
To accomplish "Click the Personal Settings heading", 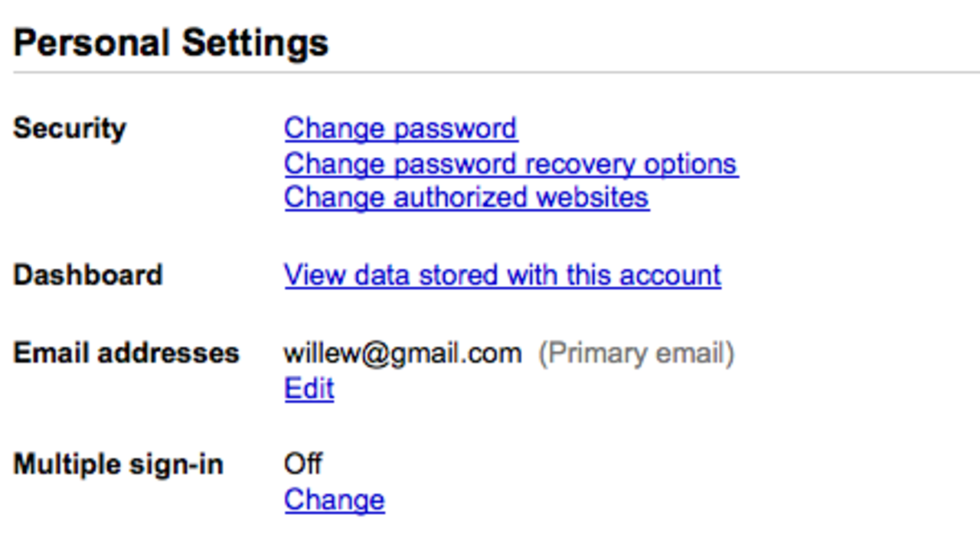I will (171, 43).
